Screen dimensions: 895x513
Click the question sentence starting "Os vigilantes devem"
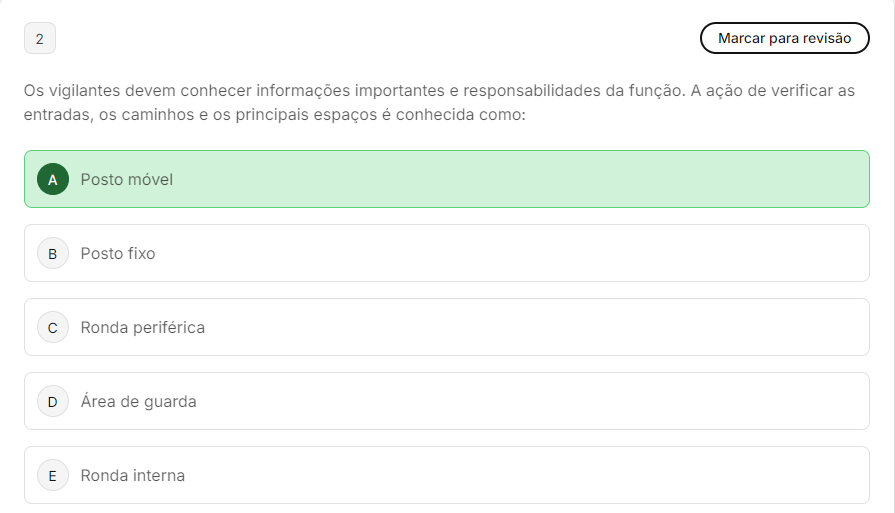click(x=300, y=91)
